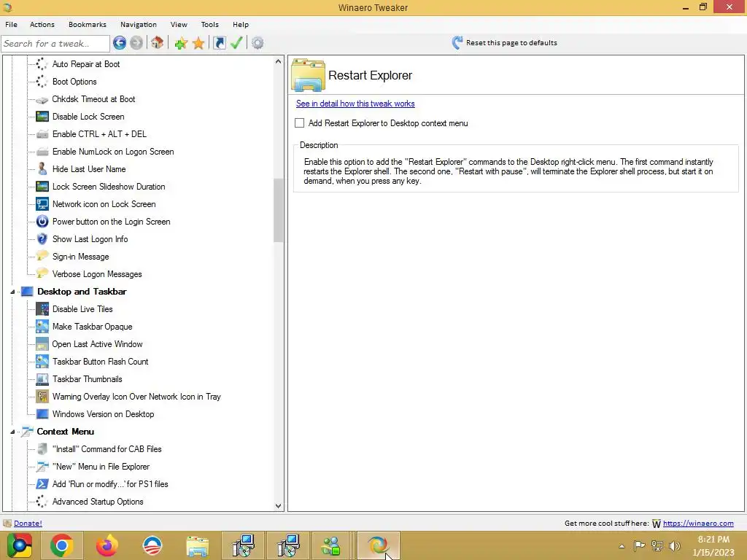Select "Install" Command for CAB Files
Viewport: 747px width, 560px height.
(107, 449)
